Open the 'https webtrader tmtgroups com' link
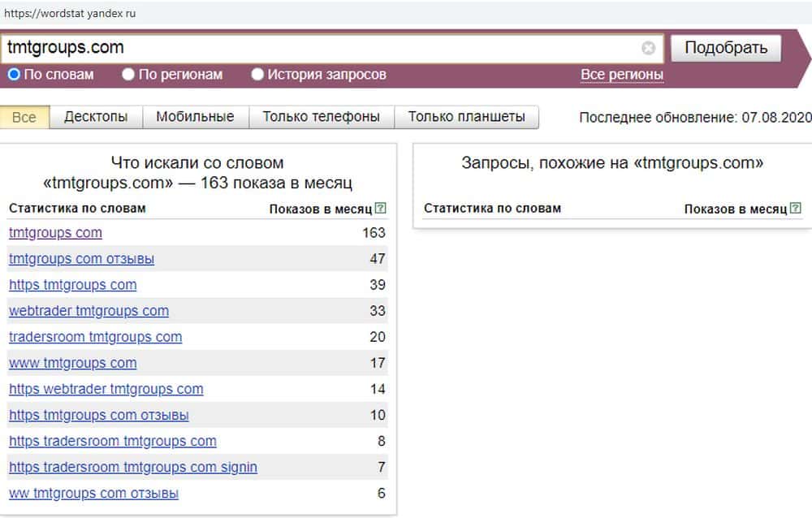Image resolution: width=812 pixels, height=518 pixels. pyautogui.click(x=106, y=389)
